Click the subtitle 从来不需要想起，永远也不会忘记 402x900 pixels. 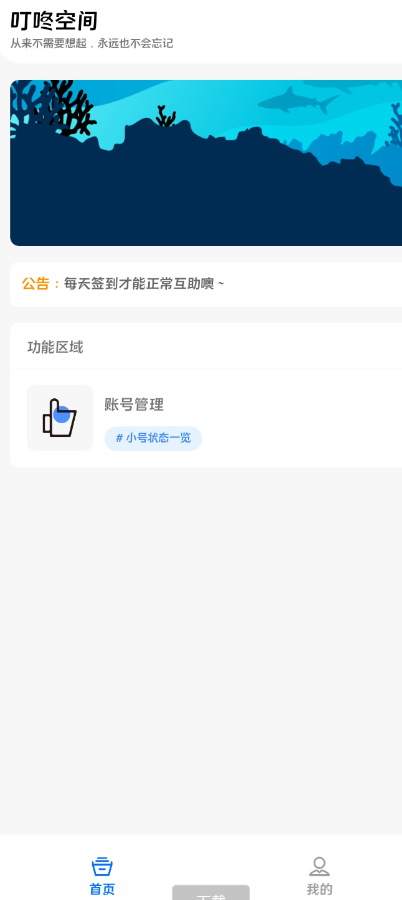(92, 44)
